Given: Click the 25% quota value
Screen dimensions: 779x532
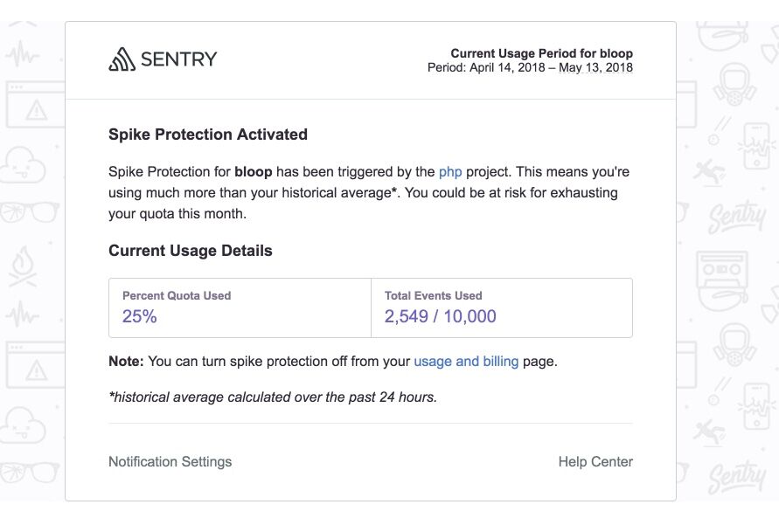Looking at the screenshot, I should [140, 316].
